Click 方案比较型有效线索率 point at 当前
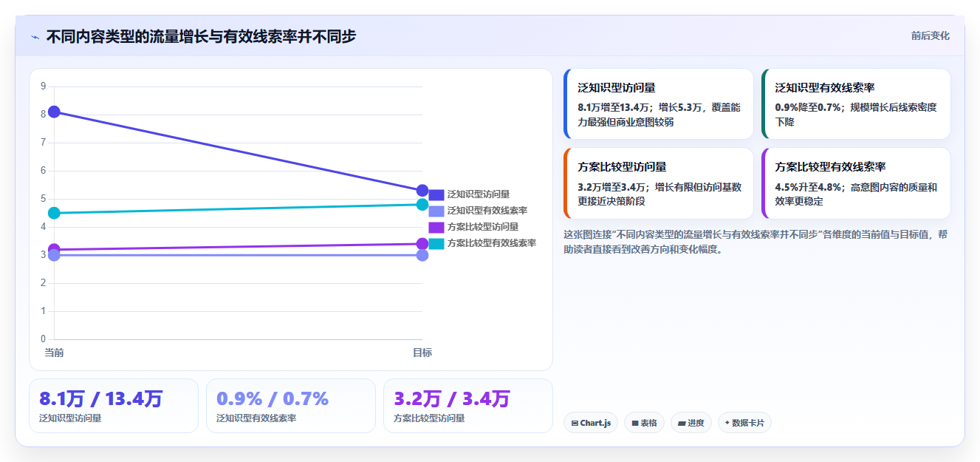Screen dimensions: 980x462 [54, 213]
